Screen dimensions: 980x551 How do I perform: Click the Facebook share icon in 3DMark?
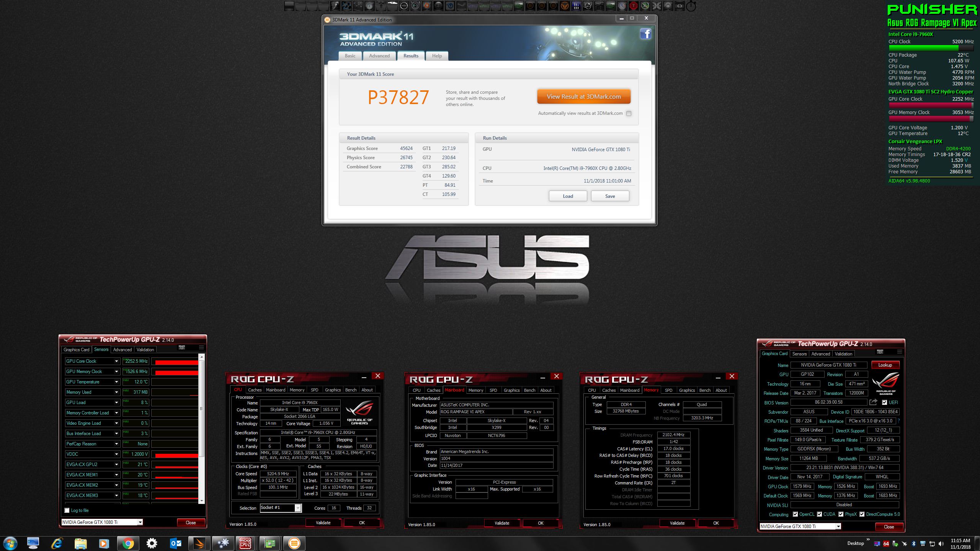click(x=645, y=34)
